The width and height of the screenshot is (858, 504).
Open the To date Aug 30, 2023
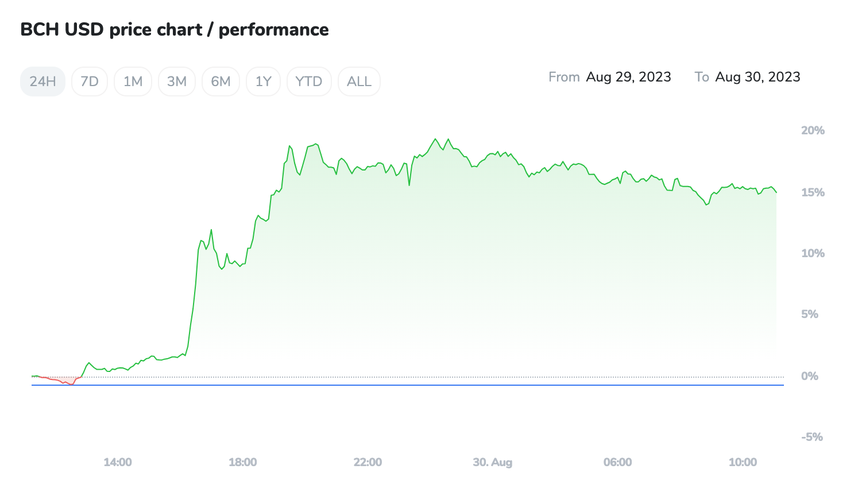point(757,77)
